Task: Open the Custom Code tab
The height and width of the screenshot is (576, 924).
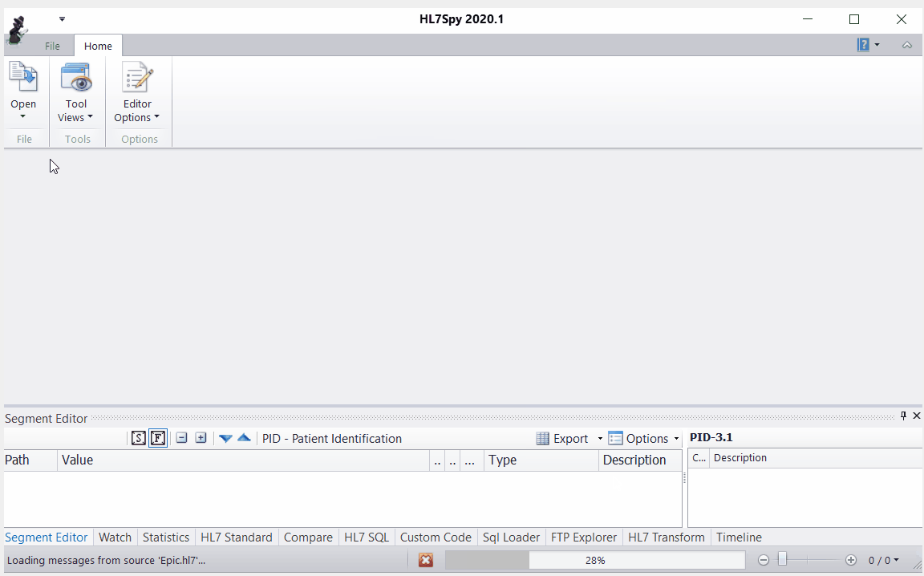Action: 436,537
